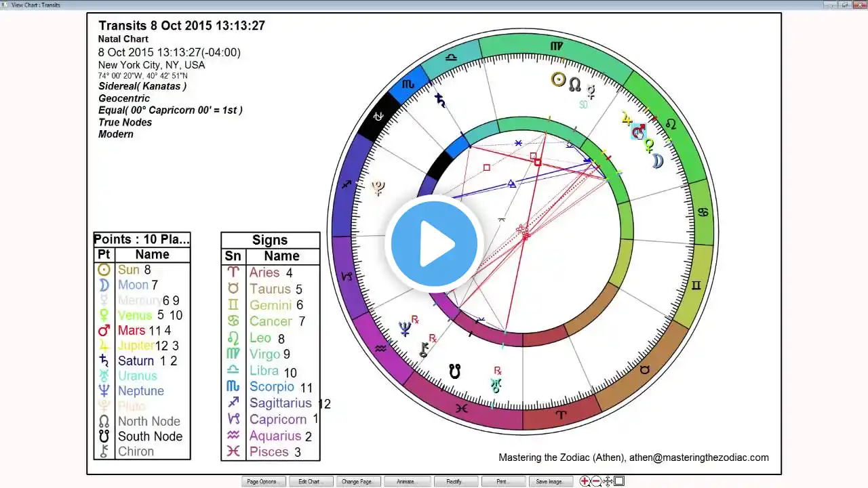
Task: Click the Pisces sign symbol on the ring
Action: click(x=461, y=408)
